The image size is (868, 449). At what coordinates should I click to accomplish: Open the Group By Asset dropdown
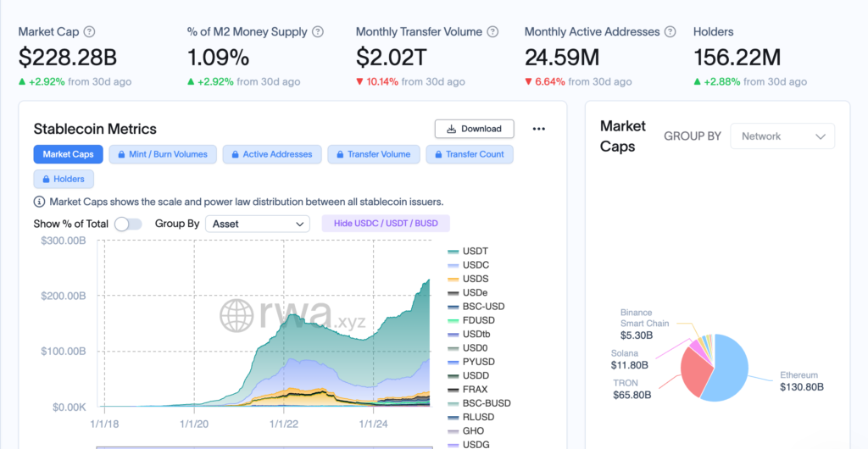click(x=259, y=224)
